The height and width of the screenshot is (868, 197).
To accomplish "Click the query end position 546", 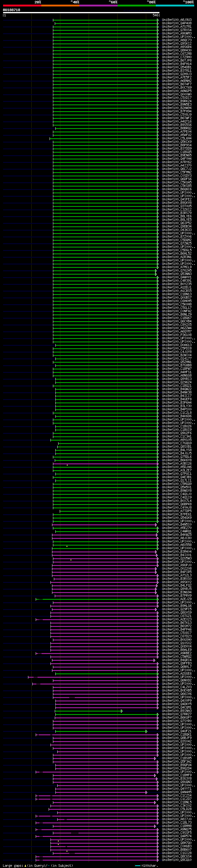I will (x=155, y=15).
